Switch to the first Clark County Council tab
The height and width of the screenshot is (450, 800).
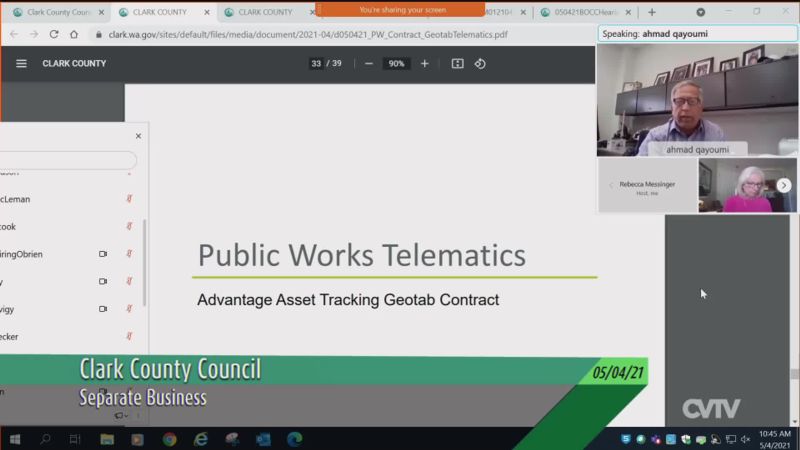(55, 12)
